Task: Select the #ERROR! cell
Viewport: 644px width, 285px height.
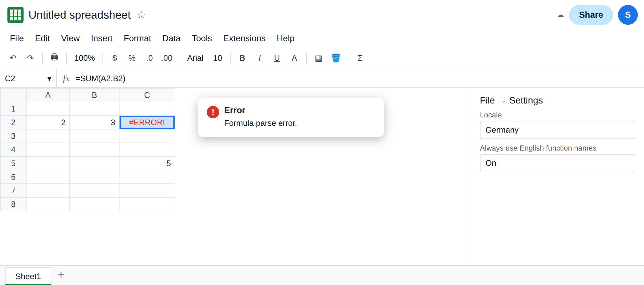Action: click(x=147, y=122)
